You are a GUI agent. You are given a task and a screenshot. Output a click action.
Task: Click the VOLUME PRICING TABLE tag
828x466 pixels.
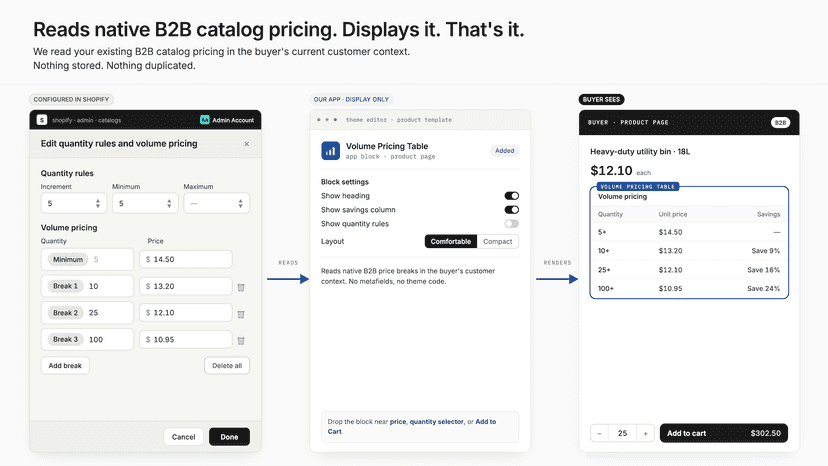click(x=637, y=187)
